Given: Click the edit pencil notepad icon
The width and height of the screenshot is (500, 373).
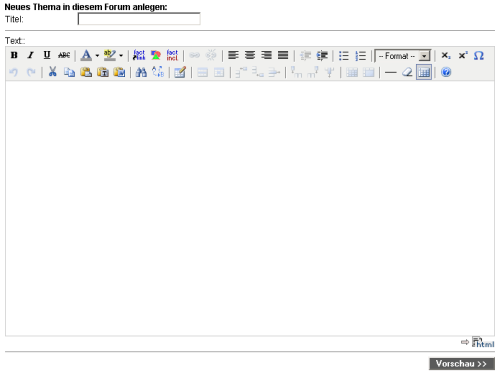Looking at the screenshot, I should 180,72.
